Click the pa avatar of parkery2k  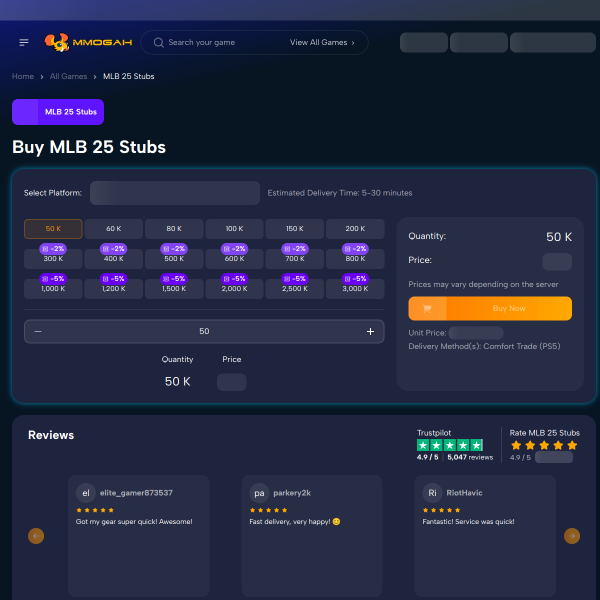tap(259, 493)
